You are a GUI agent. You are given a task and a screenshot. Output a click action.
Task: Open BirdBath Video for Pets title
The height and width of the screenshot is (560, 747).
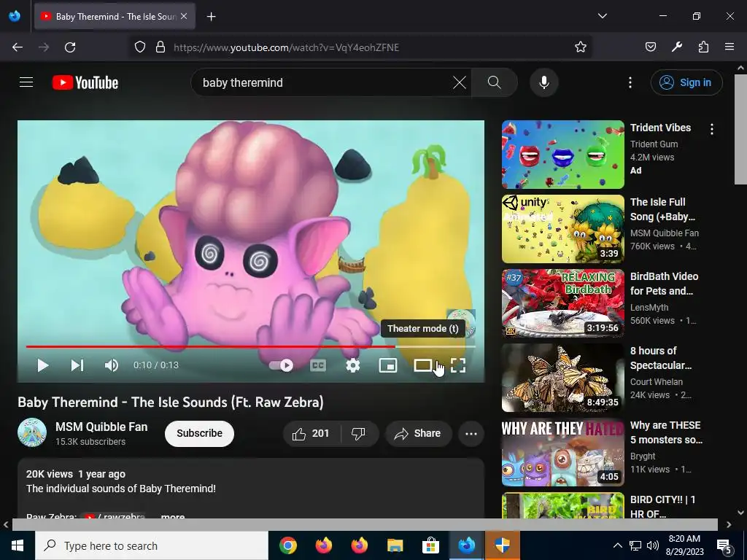click(664, 284)
